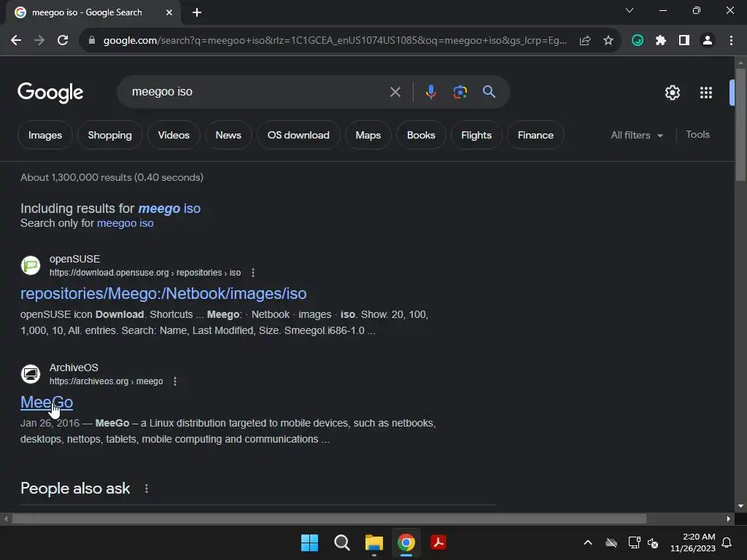Image resolution: width=747 pixels, height=560 pixels.
Task: Click the Chrome address bar URL
Action: [335, 41]
